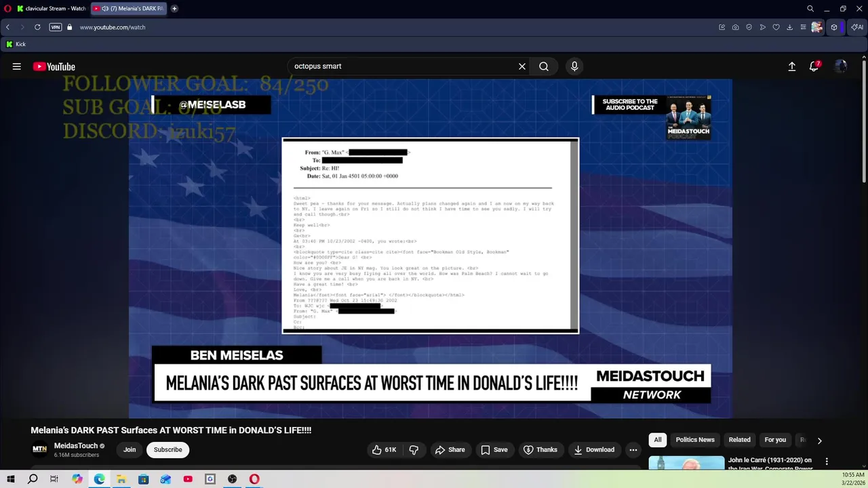Viewport: 868px width, 488px height.
Task: Dislike the video with thumbs down
Action: tap(414, 449)
